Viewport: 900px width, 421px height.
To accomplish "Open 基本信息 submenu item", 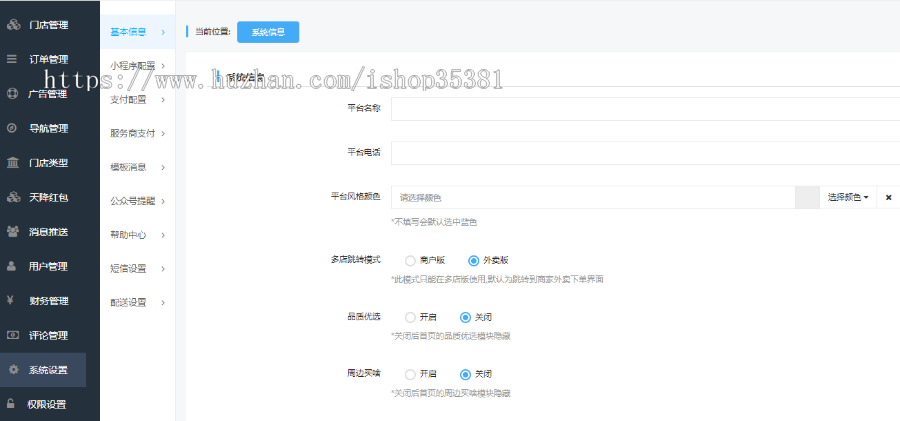I will (138, 32).
